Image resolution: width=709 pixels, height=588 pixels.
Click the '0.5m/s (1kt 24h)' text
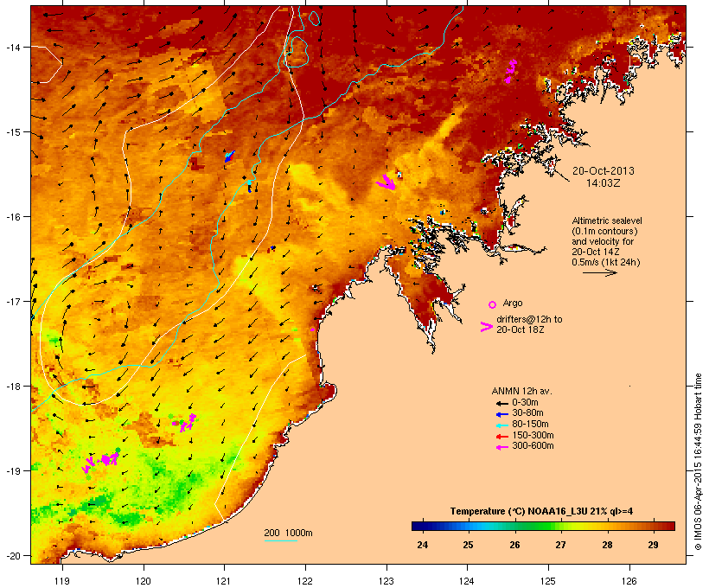(606, 262)
